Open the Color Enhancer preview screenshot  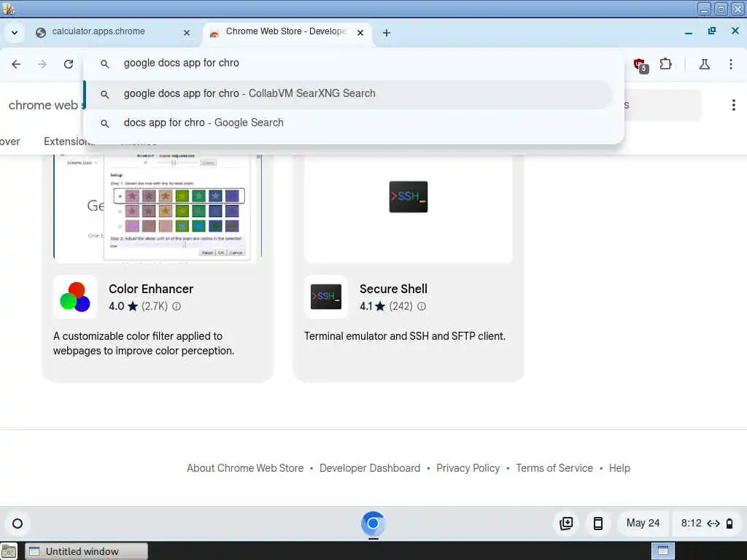(158, 208)
